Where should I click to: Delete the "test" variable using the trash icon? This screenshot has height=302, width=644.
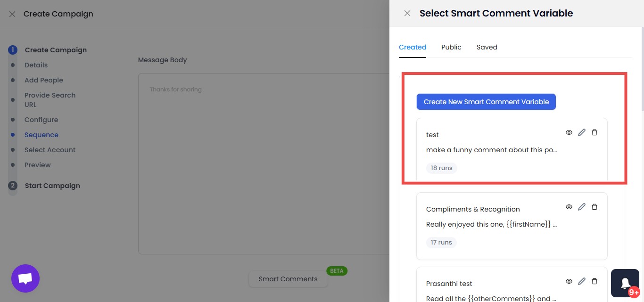tap(594, 132)
